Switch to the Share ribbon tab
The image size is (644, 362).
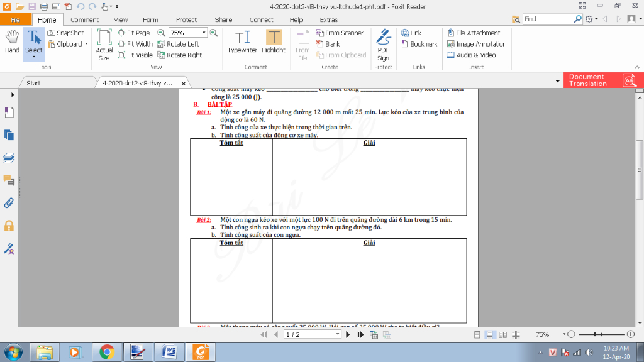click(x=223, y=19)
